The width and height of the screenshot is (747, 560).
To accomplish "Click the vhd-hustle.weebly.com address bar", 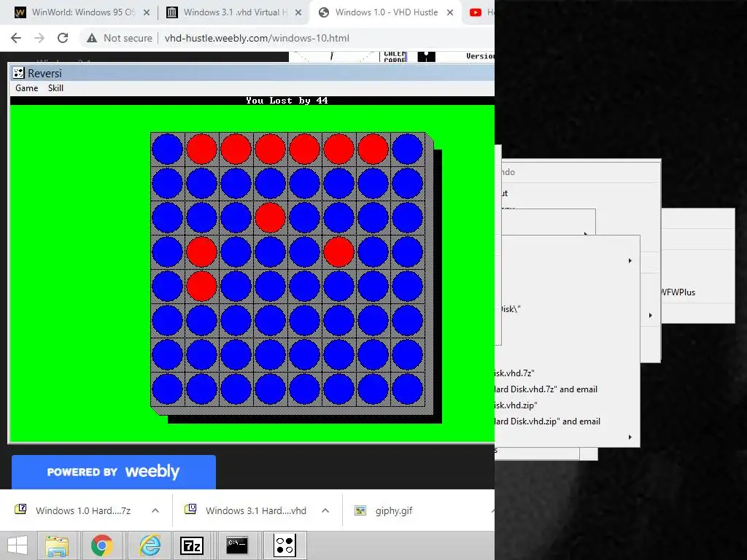I will (258, 38).
